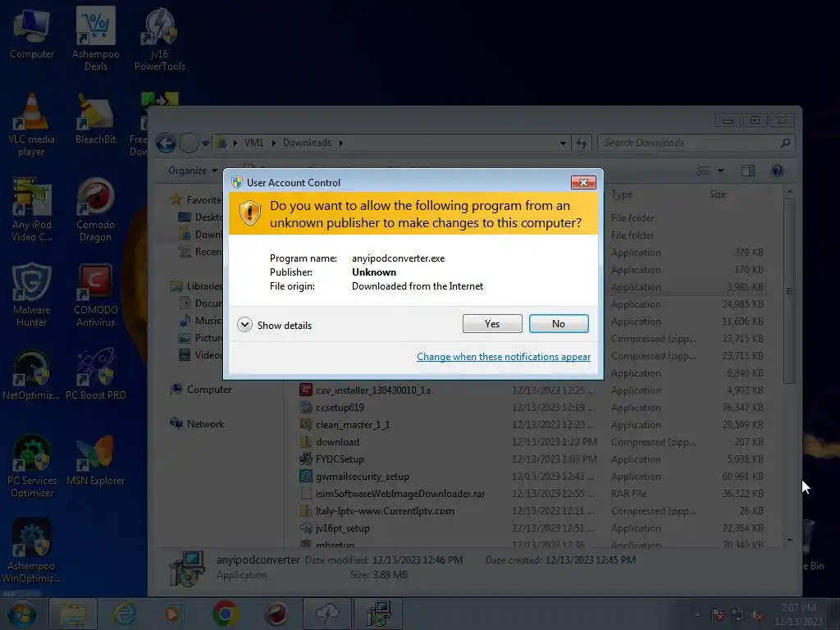The image size is (840, 630).
Task: Launch Comodo Dragon browser shortcut
Action: coord(95,210)
